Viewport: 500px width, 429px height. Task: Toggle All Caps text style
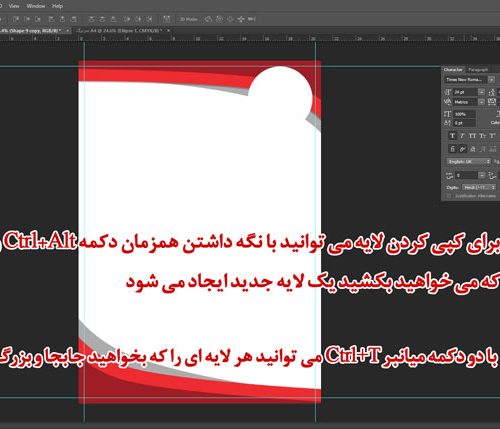pos(472,136)
